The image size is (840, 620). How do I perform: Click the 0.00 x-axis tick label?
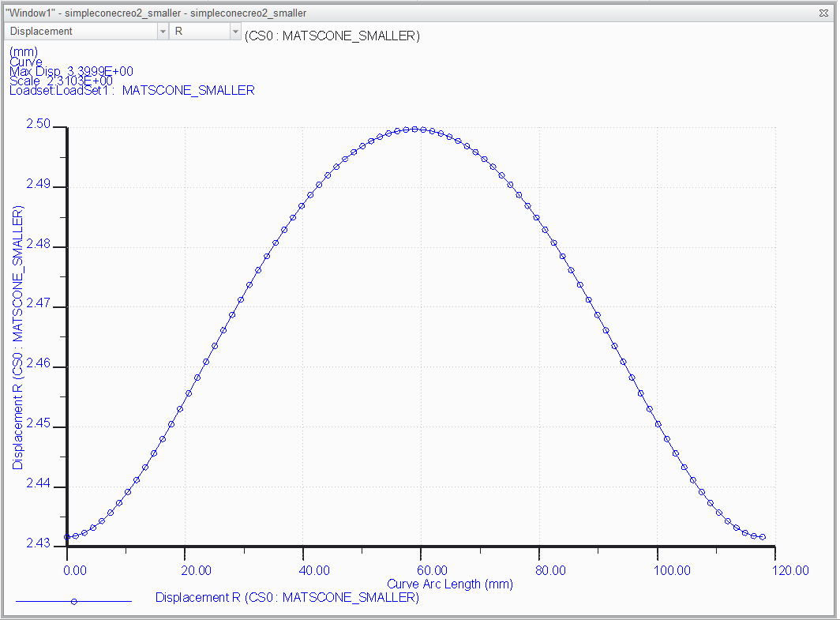pos(74,571)
